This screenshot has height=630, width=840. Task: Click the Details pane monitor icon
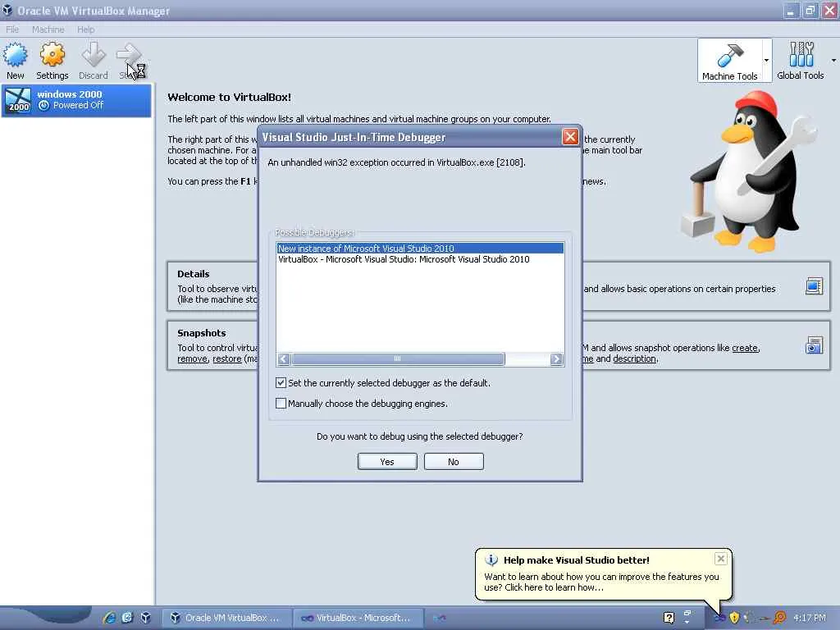(x=814, y=286)
